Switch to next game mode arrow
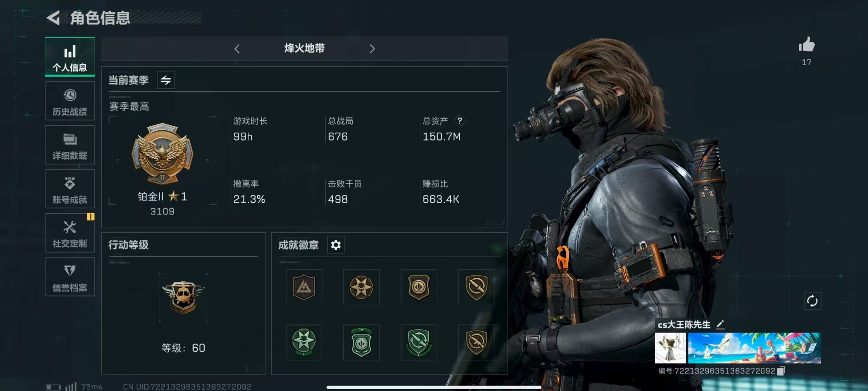Viewport: 868px width, 391px height. coord(372,48)
